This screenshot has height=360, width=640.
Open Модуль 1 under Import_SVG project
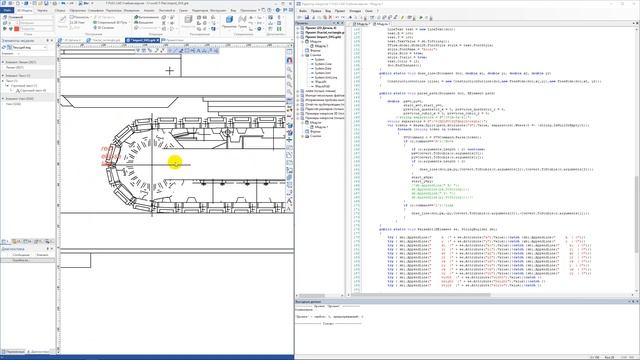(x=322, y=46)
